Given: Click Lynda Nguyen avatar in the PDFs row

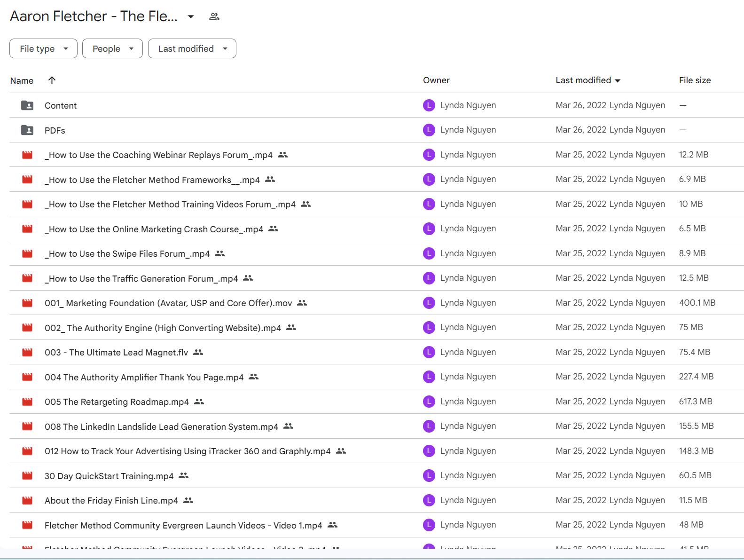Looking at the screenshot, I should (x=429, y=130).
